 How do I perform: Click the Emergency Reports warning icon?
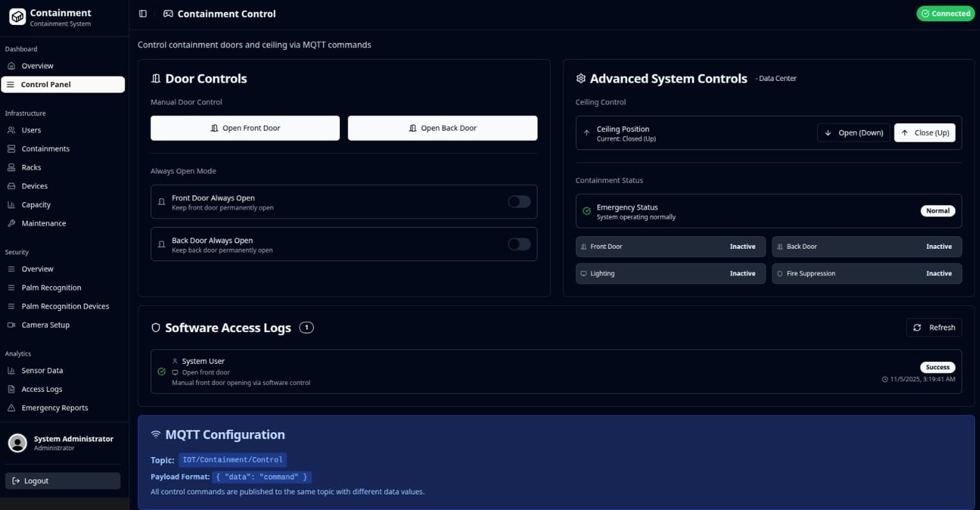click(x=11, y=408)
